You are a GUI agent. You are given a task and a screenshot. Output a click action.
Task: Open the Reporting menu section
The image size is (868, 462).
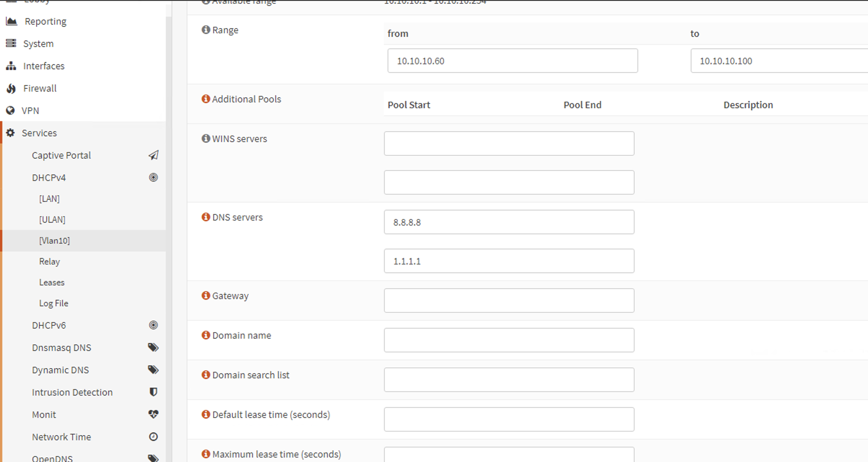[x=45, y=21]
